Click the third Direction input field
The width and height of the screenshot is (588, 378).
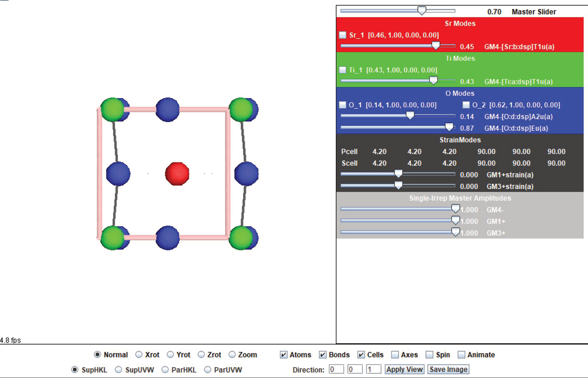pyautogui.click(x=373, y=369)
